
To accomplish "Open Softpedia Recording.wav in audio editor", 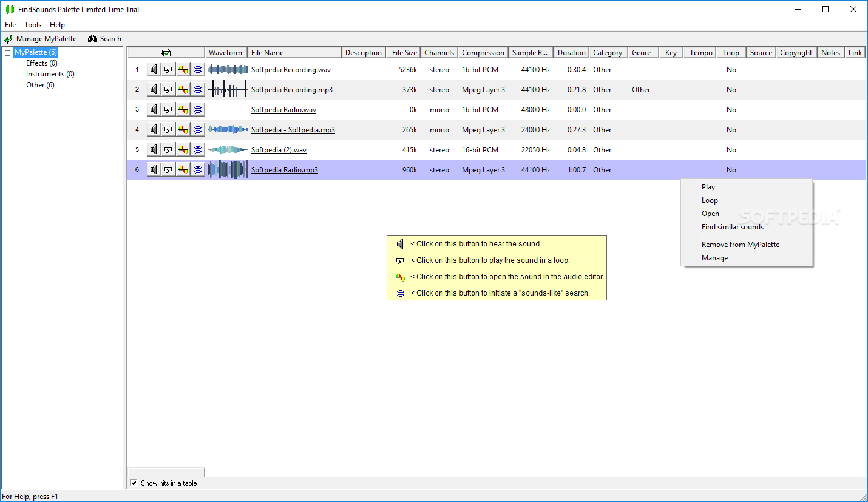I will (x=183, y=70).
